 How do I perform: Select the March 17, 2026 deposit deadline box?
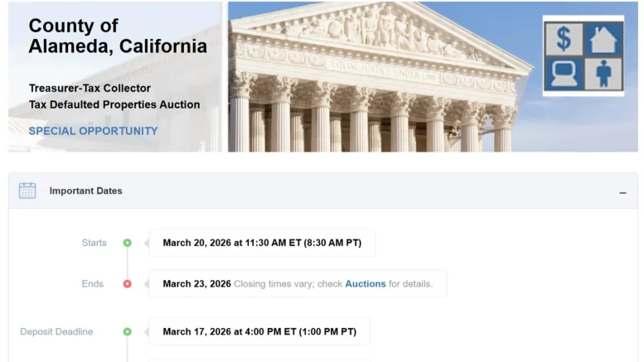click(x=259, y=331)
